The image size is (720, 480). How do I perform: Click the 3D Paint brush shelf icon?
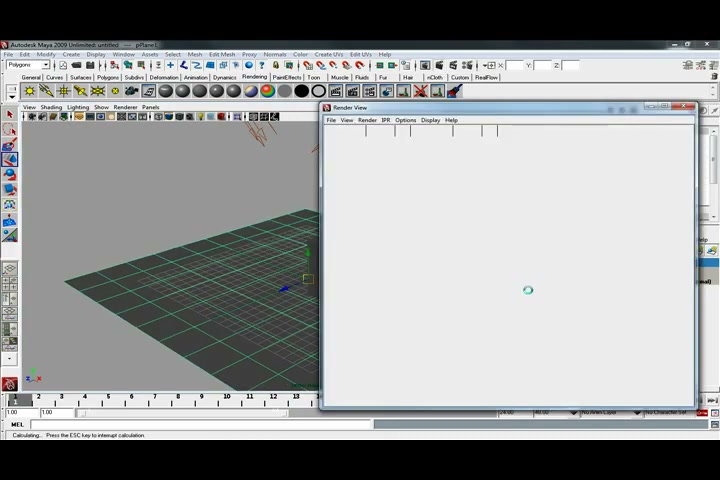pyautogui.click(x=455, y=91)
